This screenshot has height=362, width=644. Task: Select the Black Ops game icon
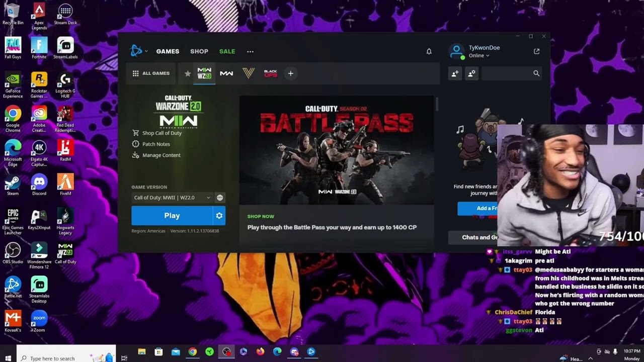pyautogui.click(x=271, y=73)
